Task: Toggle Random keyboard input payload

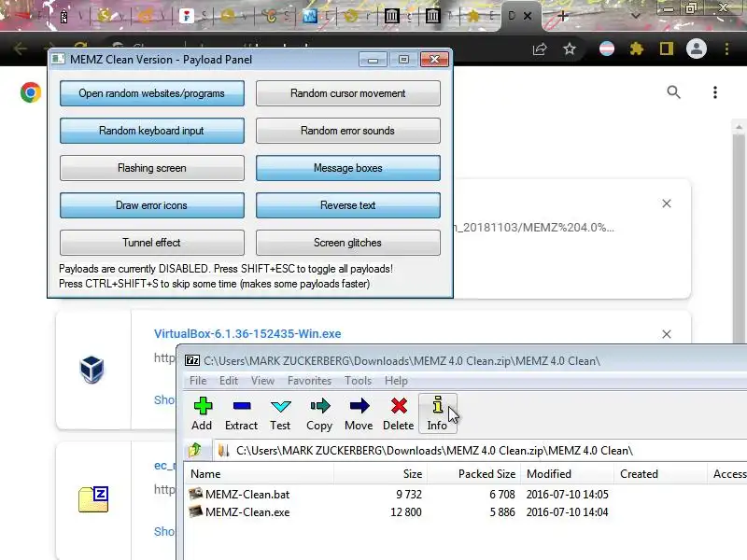Action: pos(152,131)
